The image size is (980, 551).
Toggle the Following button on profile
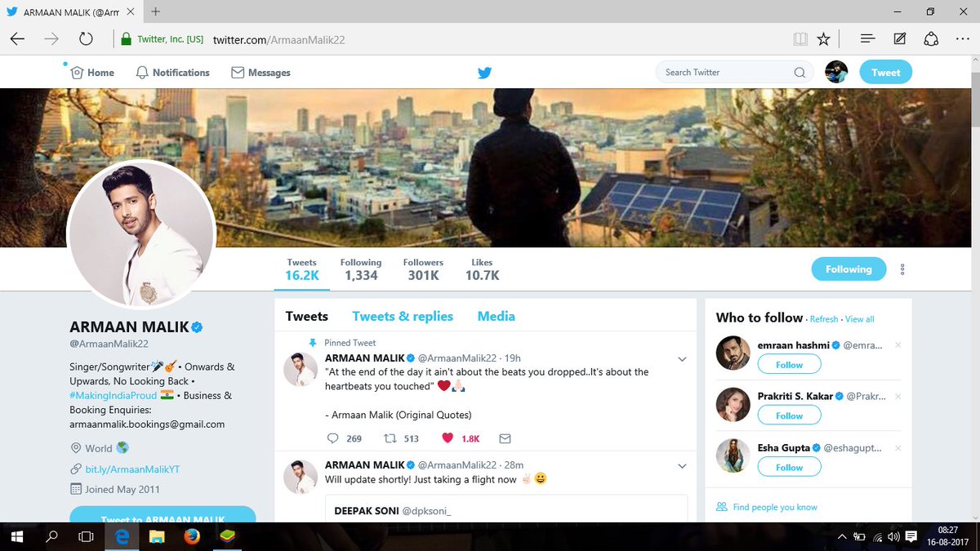point(849,269)
